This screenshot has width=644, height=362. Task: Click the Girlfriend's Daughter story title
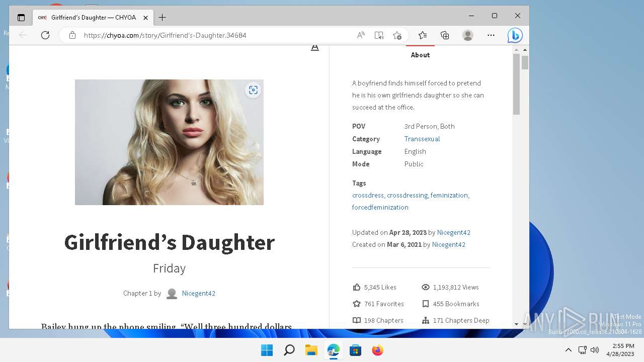(x=169, y=242)
